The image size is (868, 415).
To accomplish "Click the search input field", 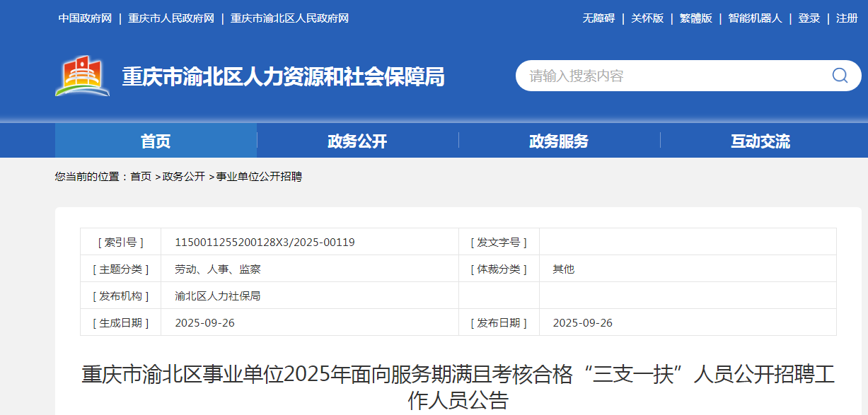I will coord(672,76).
